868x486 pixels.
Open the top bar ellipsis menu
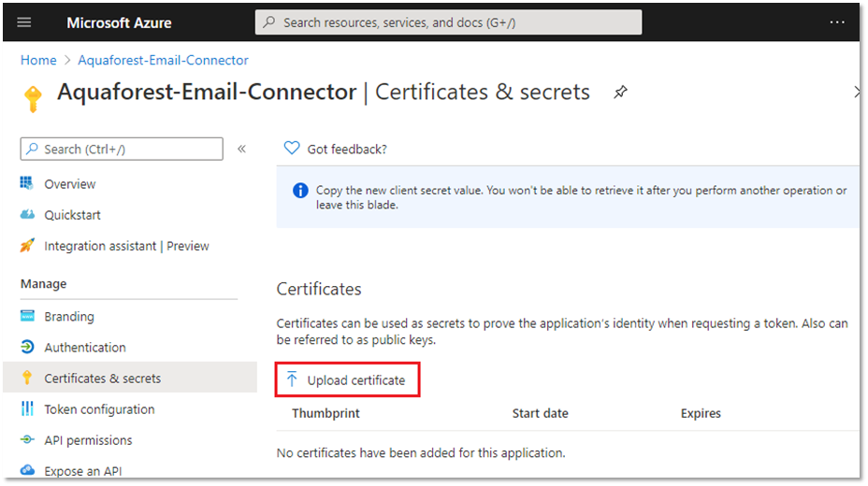pos(837,22)
